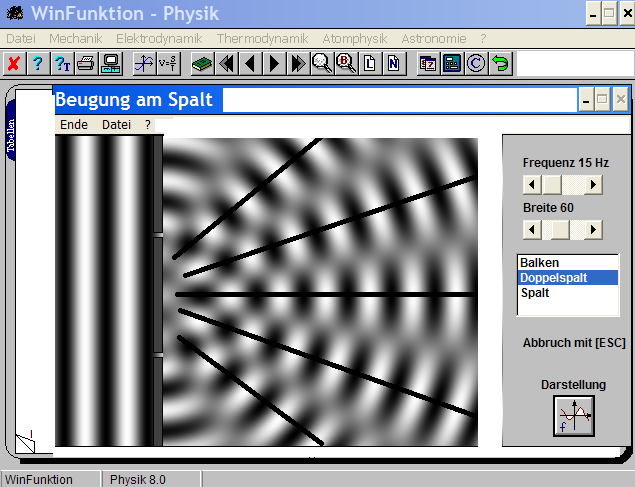Screen dimensions: 635x487
Task: Click the Physik 8.0 status bar cell
Action: point(151,479)
